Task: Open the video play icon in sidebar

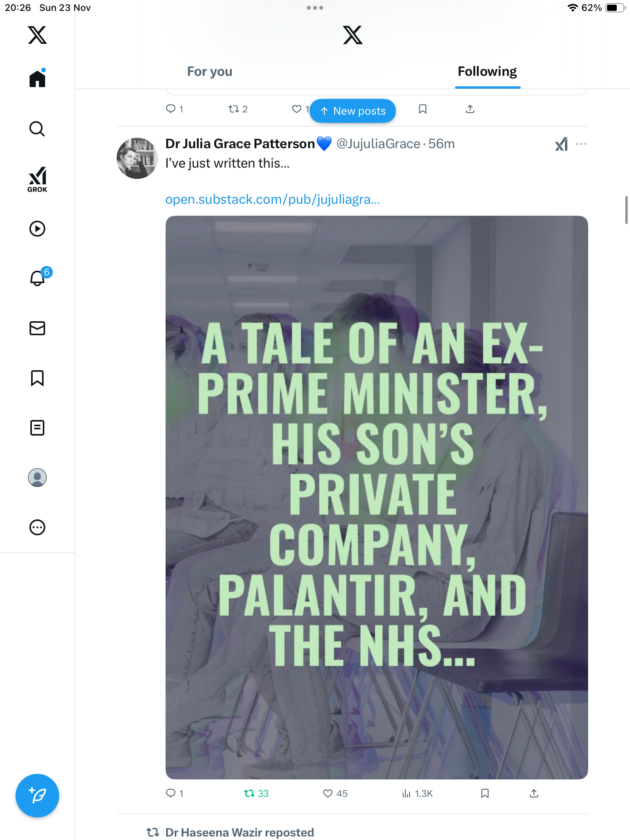Action: (x=37, y=229)
